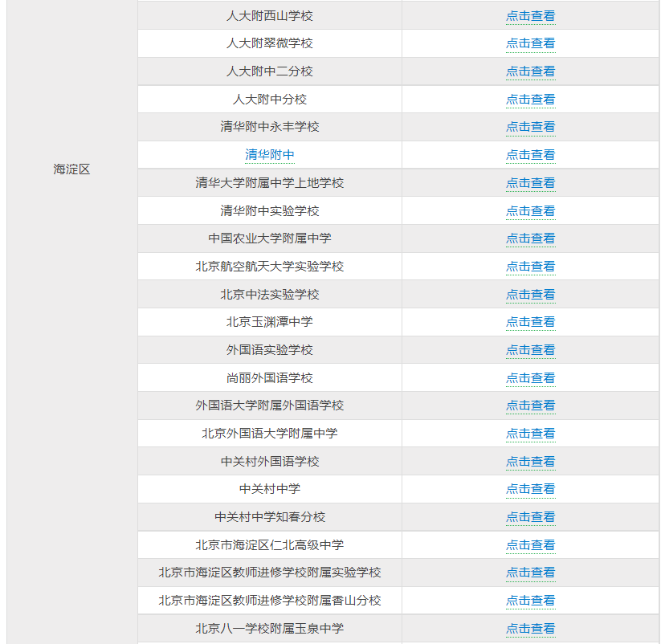Open the 点击查看 link for 人大附翠微学校
This screenshot has height=644, width=665.
tap(531, 43)
